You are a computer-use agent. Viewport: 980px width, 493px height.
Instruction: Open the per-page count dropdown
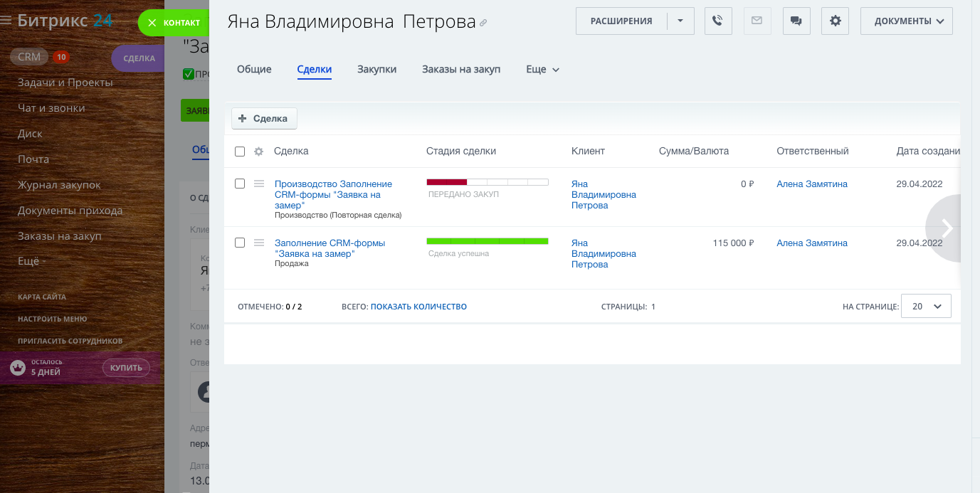[925, 307]
